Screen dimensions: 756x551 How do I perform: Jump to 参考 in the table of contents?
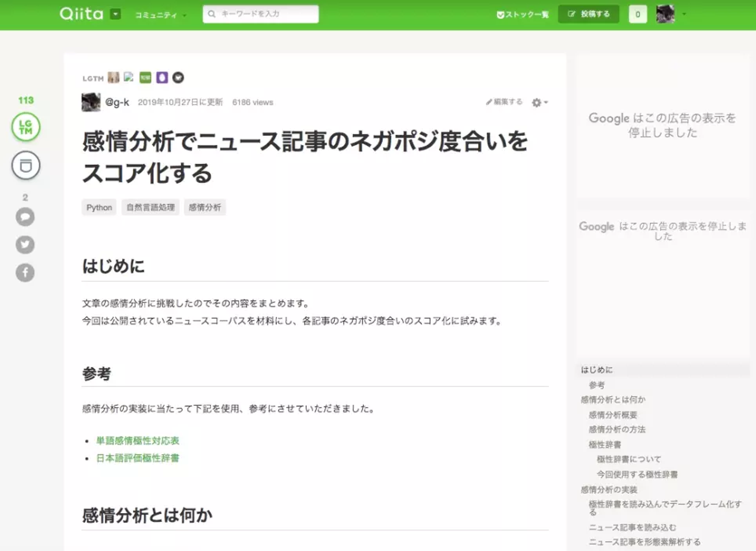597,385
